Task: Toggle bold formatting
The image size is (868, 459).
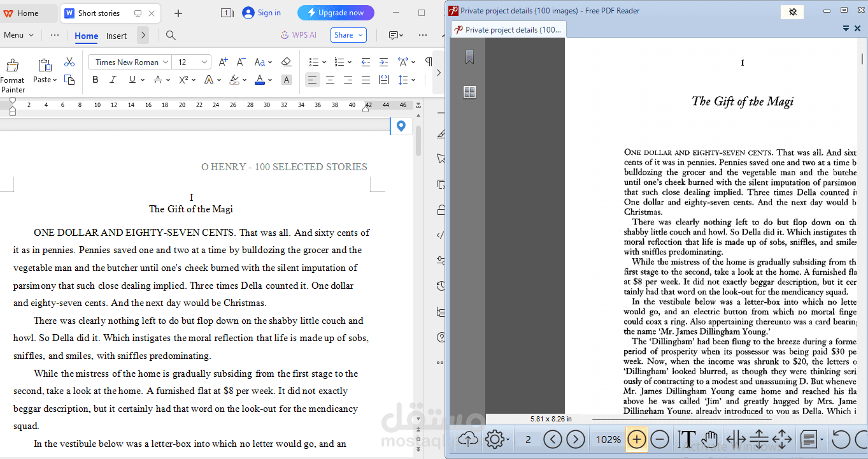Action: 96,80
